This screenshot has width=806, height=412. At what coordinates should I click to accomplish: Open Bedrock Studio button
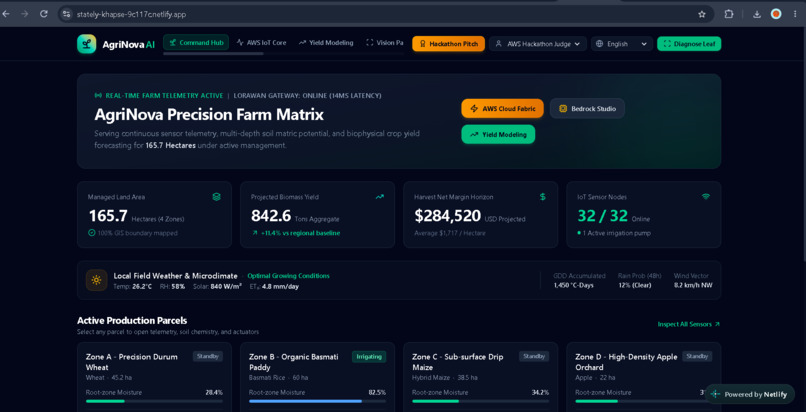[x=587, y=109]
